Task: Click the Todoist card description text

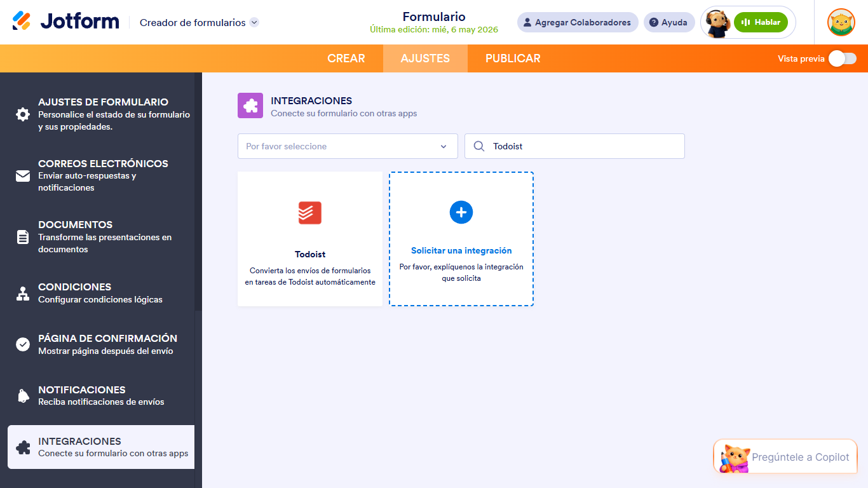Action: point(310,276)
